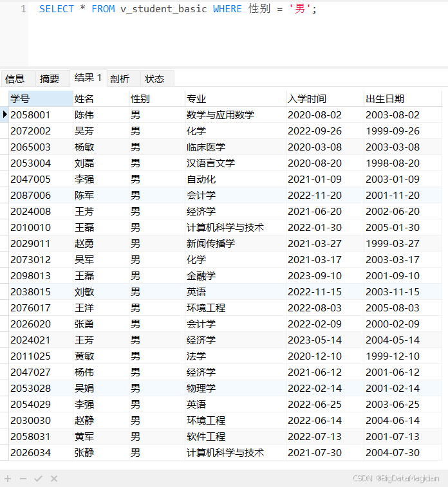The width and height of the screenshot is (448, 487).
Task: Click the name 吴军 in the table
Action: (101, 260)
